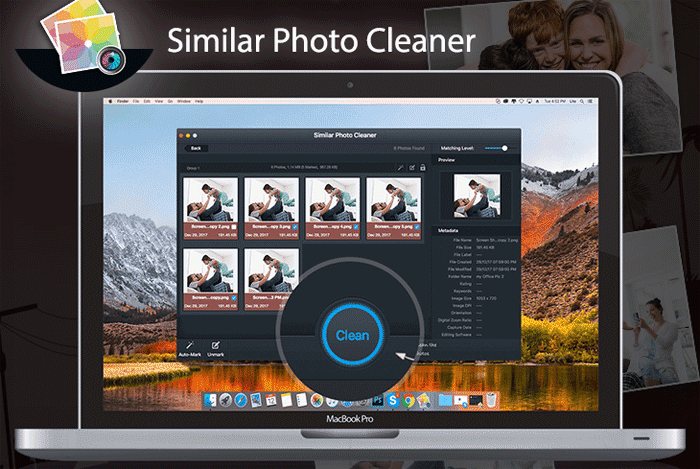Open Photoshop from the dock
700x469 pixels.
pyautogui.click(x=378, y=400)
